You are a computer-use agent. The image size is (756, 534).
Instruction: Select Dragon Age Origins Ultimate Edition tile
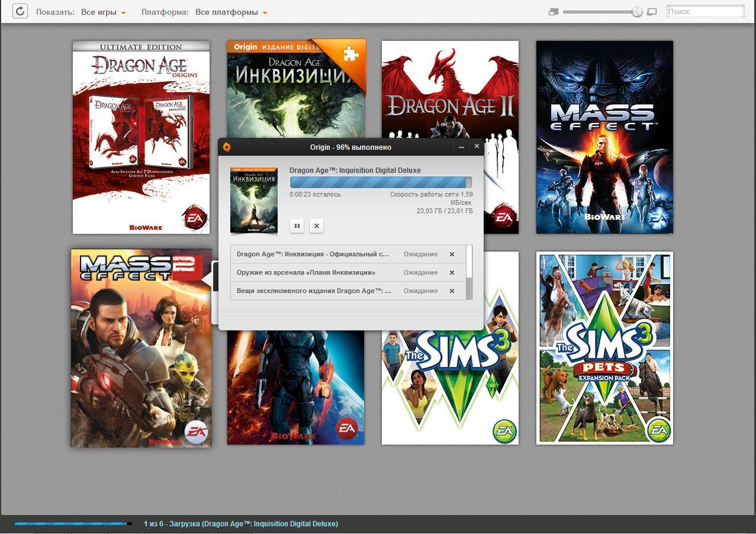[x=141, y=137]
